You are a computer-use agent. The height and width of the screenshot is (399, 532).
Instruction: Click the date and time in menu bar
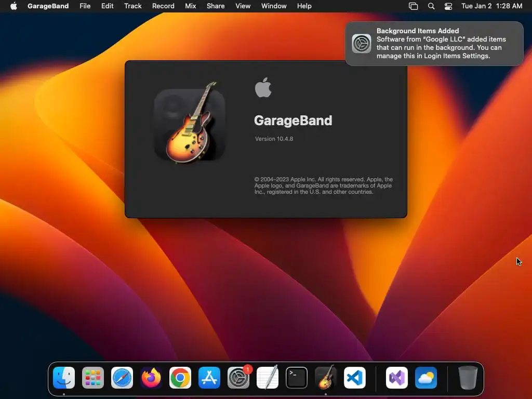491,6
